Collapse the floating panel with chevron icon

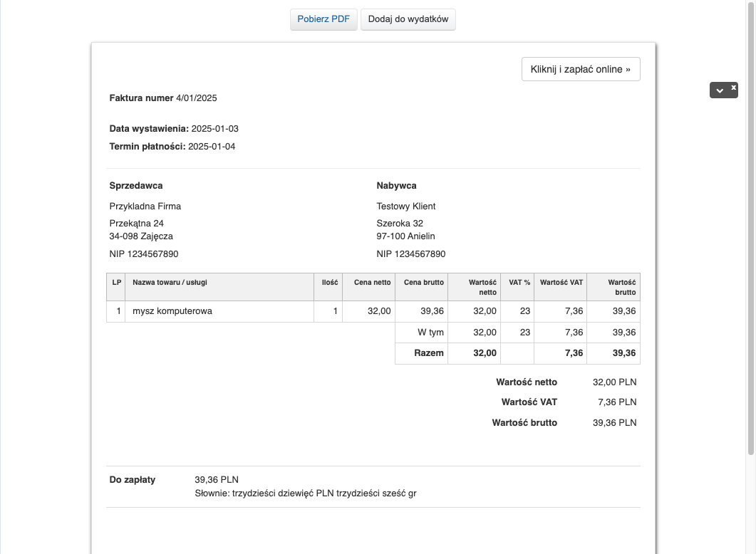pos(720,90)
